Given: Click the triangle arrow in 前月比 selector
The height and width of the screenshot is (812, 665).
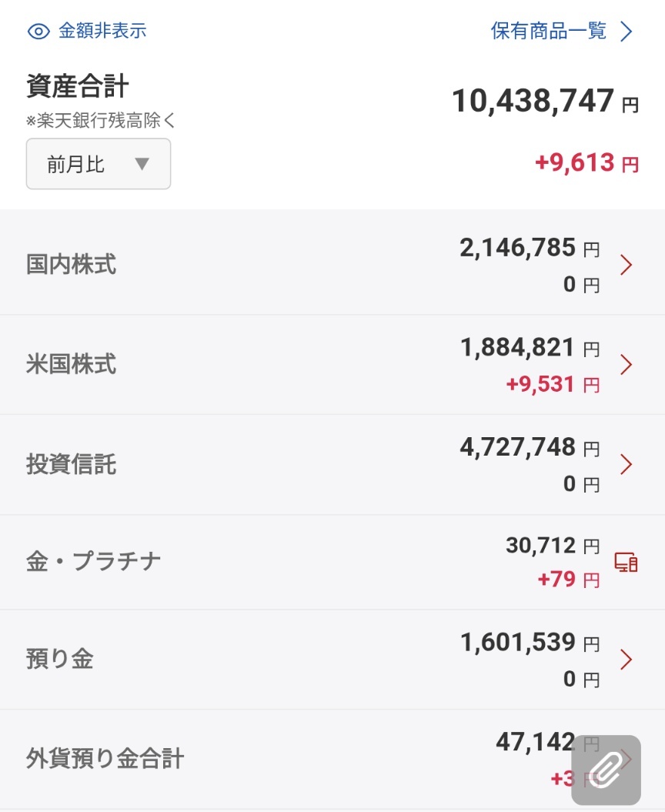Looking at the screenshot, I should pyautogui.click(x=142, y=164).
